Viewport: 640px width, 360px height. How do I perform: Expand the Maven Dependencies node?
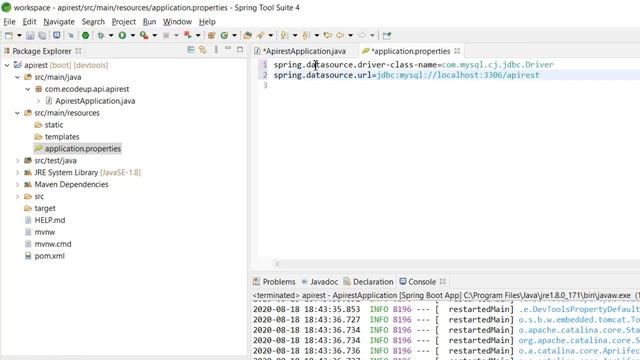coord(17,184)
